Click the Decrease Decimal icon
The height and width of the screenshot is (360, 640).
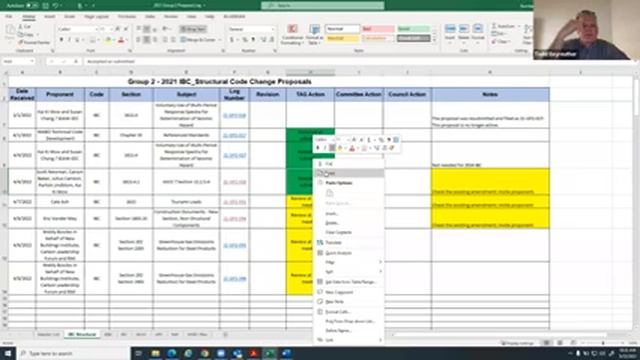[x=271, y=40]
